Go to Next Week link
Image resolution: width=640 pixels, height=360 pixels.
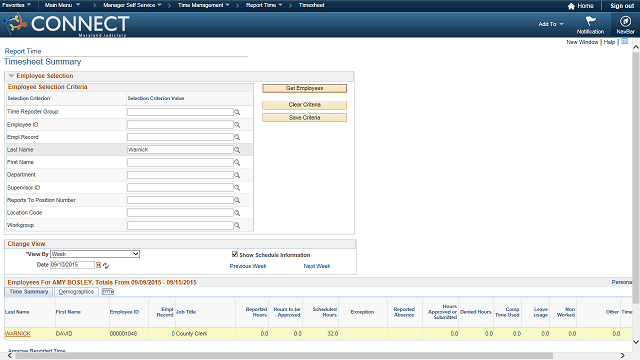pos(317,266)
